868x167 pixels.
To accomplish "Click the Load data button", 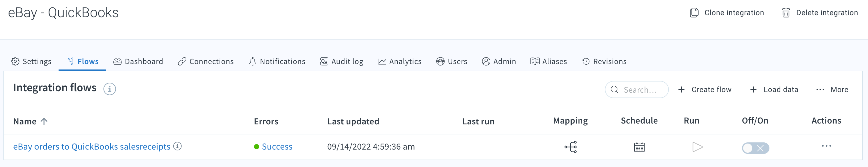I will click(774, 90).
